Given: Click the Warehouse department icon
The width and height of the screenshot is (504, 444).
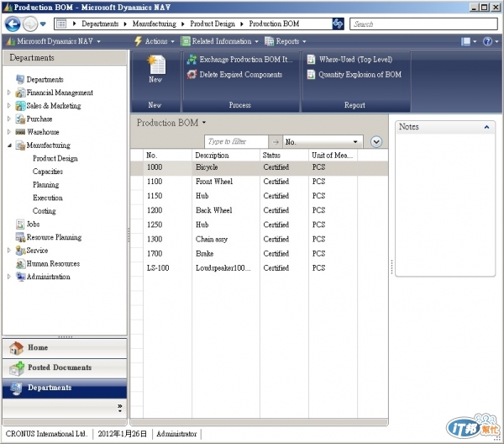Looking at the screenshot, I should point(20,132).
